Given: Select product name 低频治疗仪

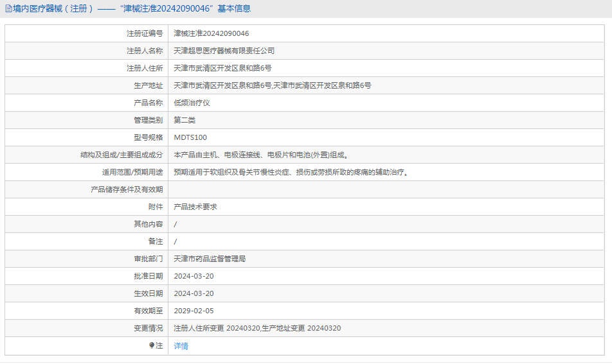Looking at the screenshot, I should [x=192, y=103].
